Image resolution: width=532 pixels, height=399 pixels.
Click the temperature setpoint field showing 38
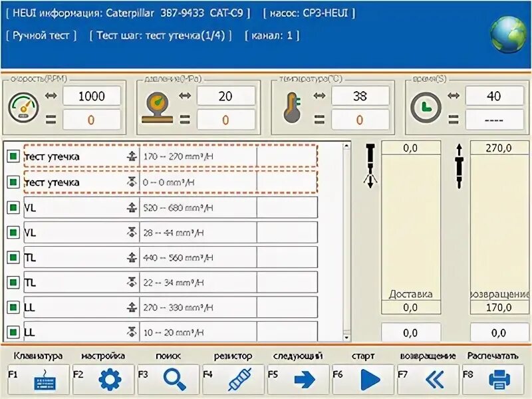tap(360, 96)
